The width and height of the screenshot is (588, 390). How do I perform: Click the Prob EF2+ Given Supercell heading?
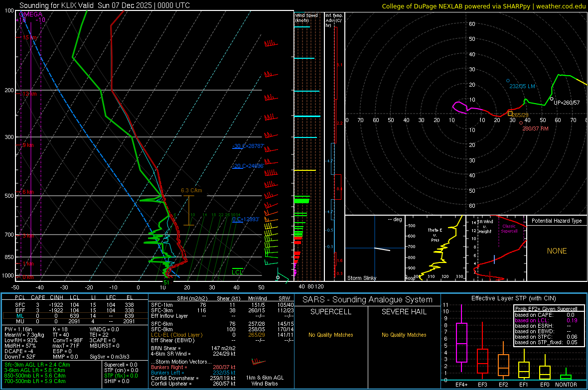546,309
